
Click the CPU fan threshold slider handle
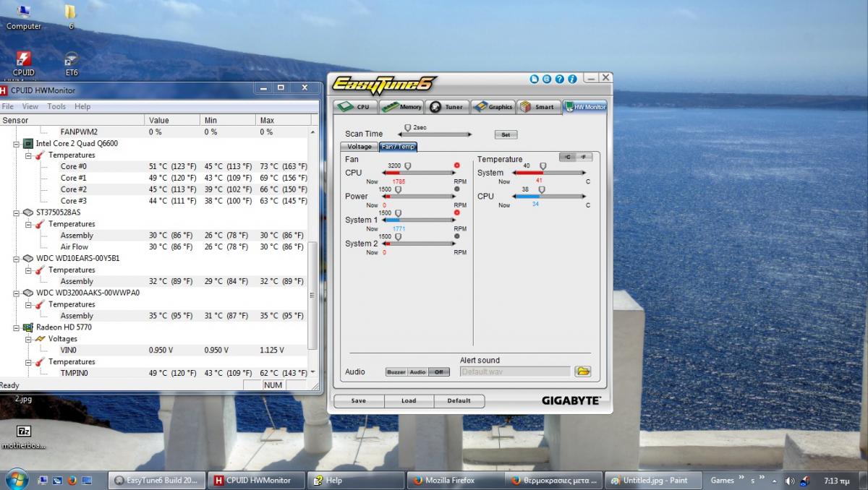pyautogui.click(x=407, y=166)
